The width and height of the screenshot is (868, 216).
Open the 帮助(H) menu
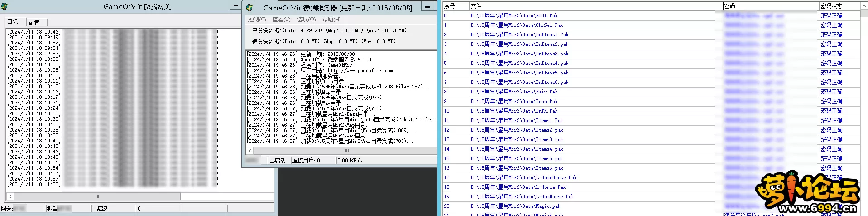point(331,20)
